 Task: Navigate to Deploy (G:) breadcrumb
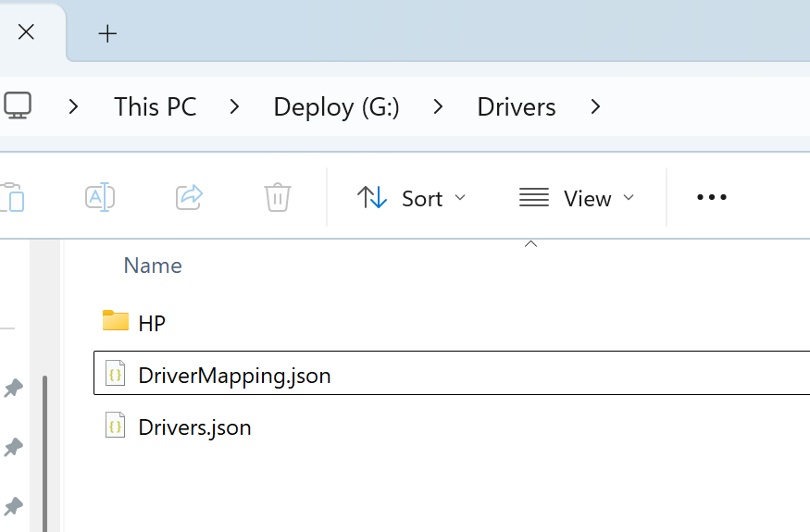(x=336, y=107)
